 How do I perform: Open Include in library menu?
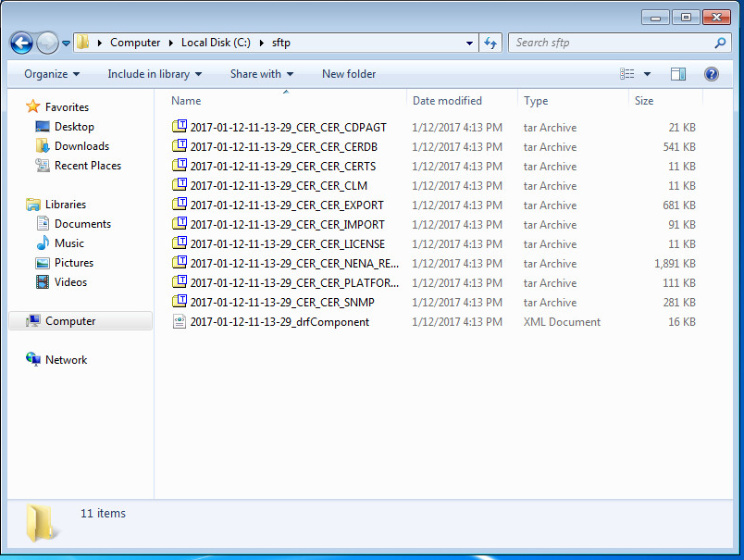[x=155, y=74]
